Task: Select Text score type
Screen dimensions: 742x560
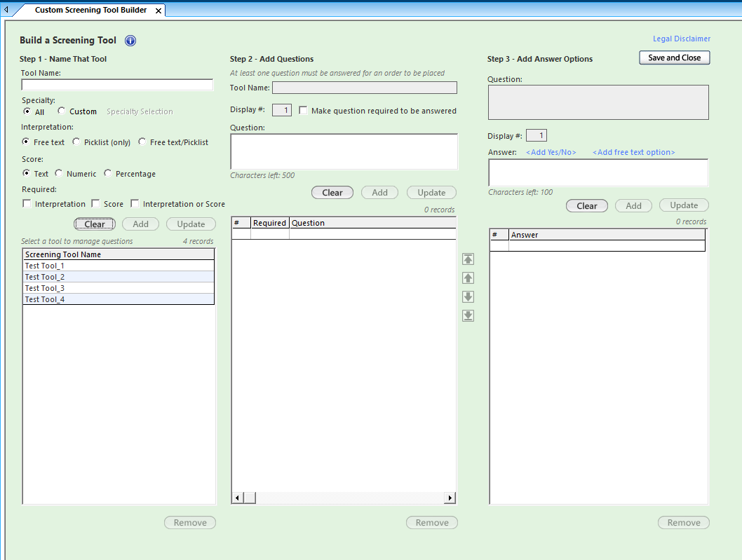Action: [x=26, y=173]
